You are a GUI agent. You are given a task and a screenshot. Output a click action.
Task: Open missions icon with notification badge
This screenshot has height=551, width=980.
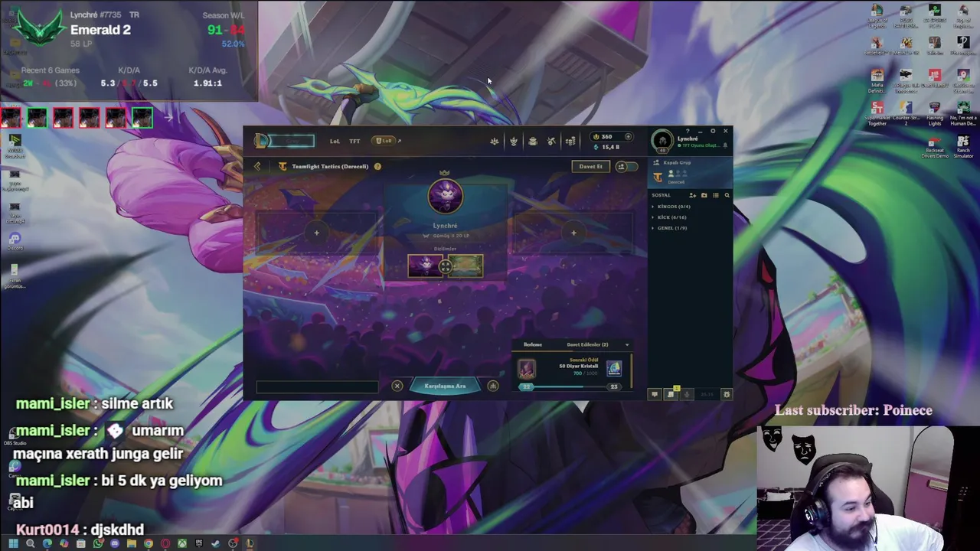click(x=671, y=393)
